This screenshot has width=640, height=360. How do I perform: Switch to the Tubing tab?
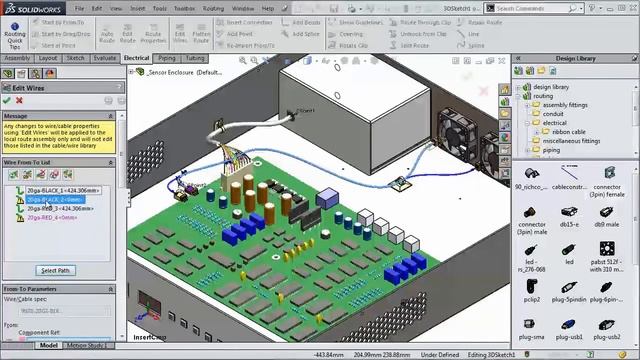(x=195, y=58)
